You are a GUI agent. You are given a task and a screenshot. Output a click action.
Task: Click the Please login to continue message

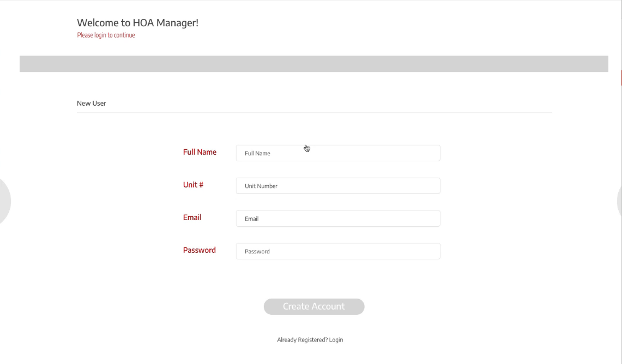pos(106,35)
